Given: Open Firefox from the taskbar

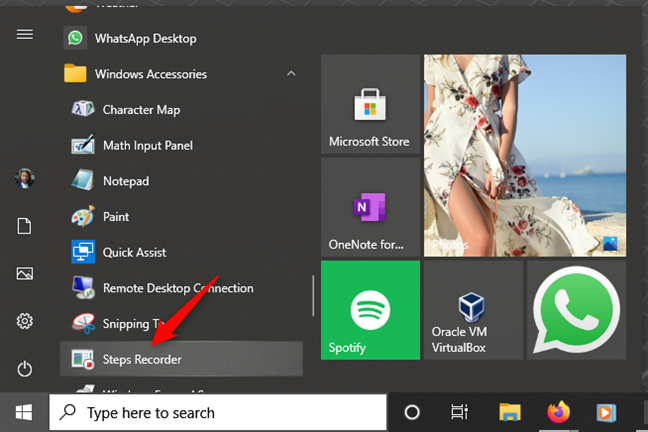Looking at the screenshot, I should [x=558, y=412].
